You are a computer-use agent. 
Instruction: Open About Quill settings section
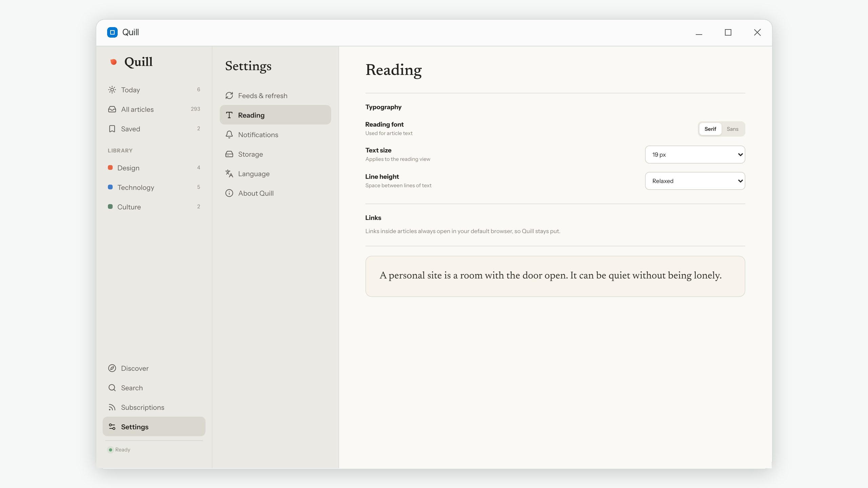(x=275, y=193)
